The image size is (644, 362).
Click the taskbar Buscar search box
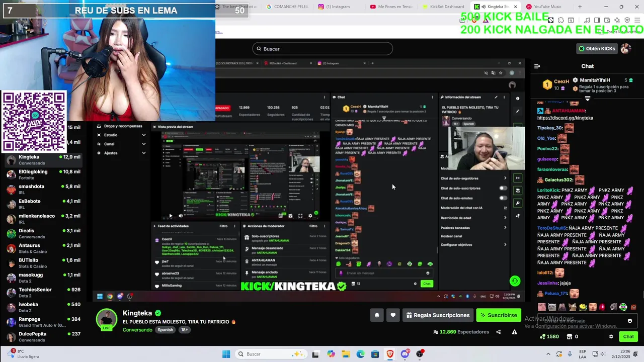272,354
